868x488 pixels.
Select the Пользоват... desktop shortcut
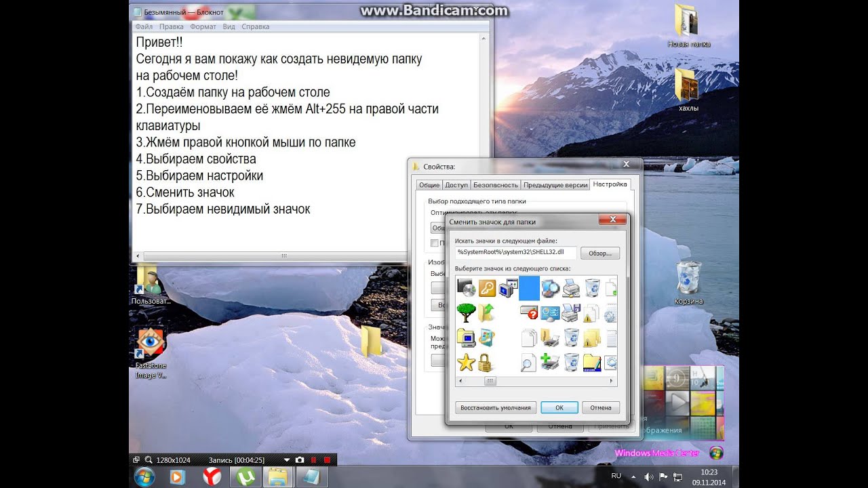click(150, 285)
